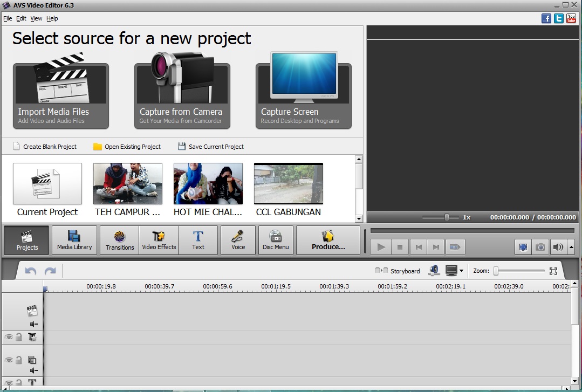
Task: Open the Disc Menu editor
Action: tap(276, 240)
